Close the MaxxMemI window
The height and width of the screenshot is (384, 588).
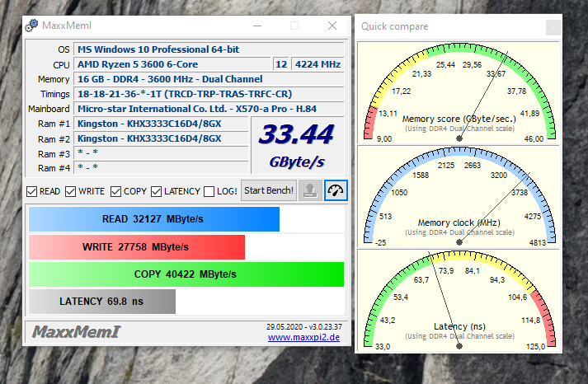click(332, 26)
